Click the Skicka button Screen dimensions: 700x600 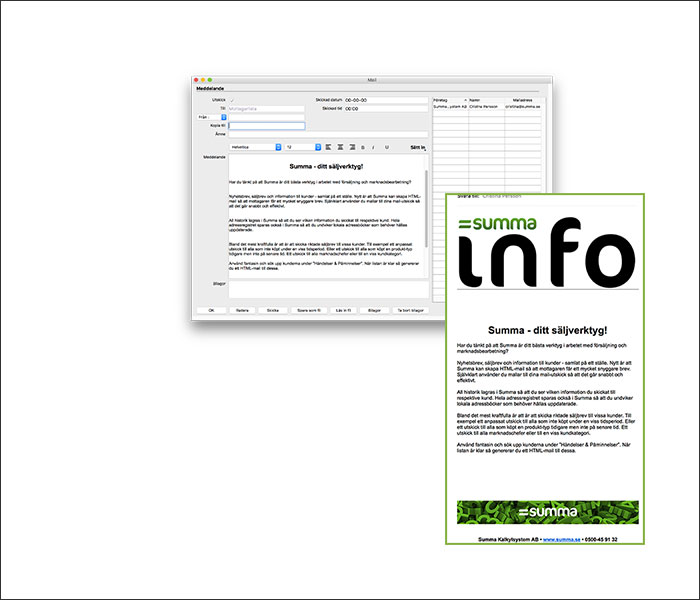pos(273,310)
